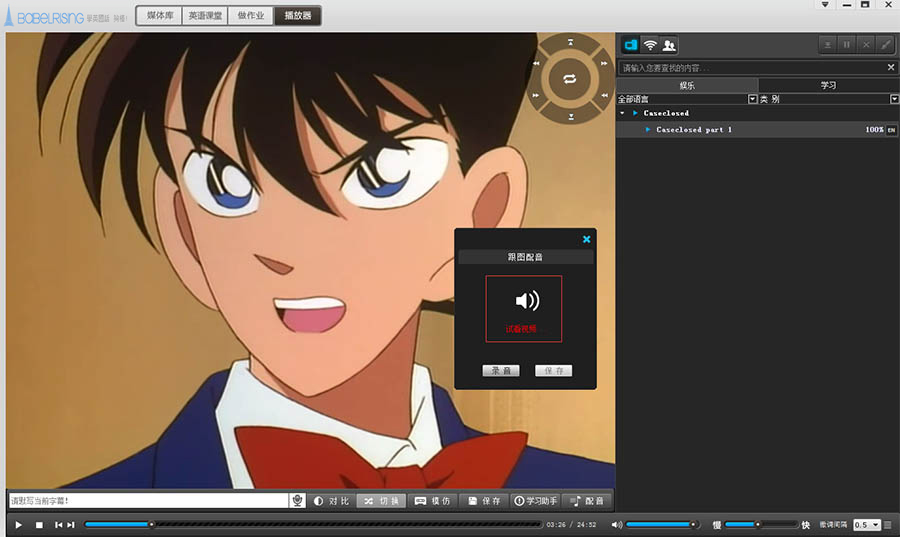Viewport: 900px width, 537px height.
Task: Open the 类别 category dropdown
Action: point(894,99)
